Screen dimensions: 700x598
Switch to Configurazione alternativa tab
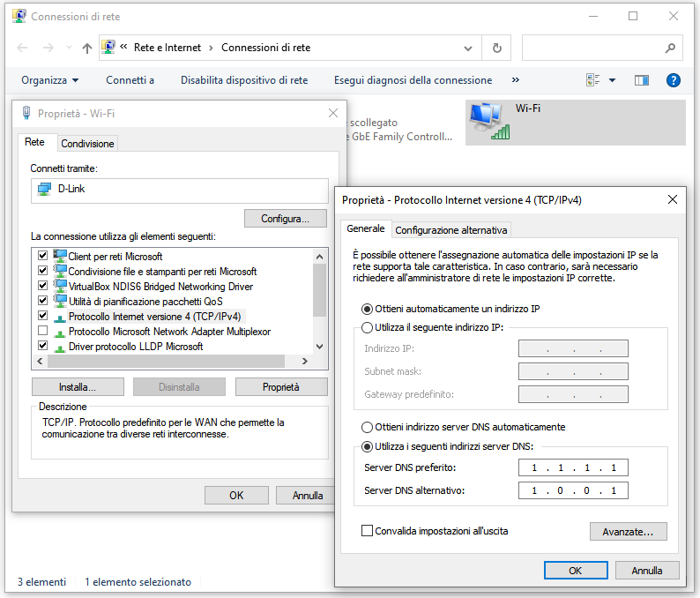pos(451,230)
